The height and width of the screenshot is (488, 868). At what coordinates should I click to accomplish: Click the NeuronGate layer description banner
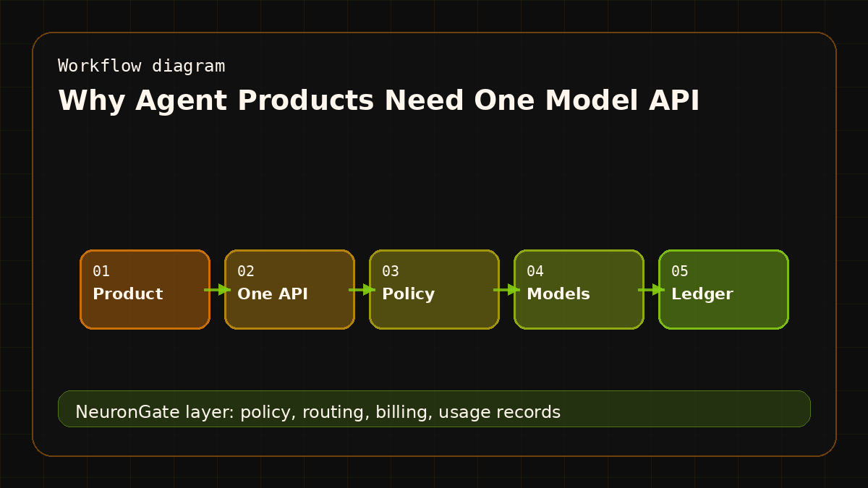[434, 408]
